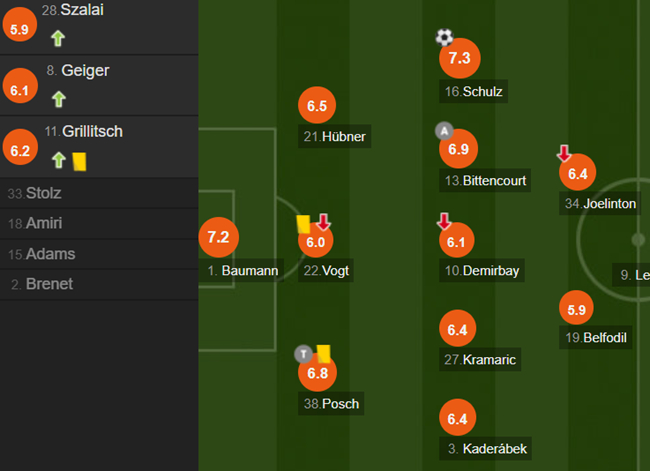Click Vogt's yellow card icon
Screen dimensions: 650x471
pyautogui.click(x=303, y=224)
